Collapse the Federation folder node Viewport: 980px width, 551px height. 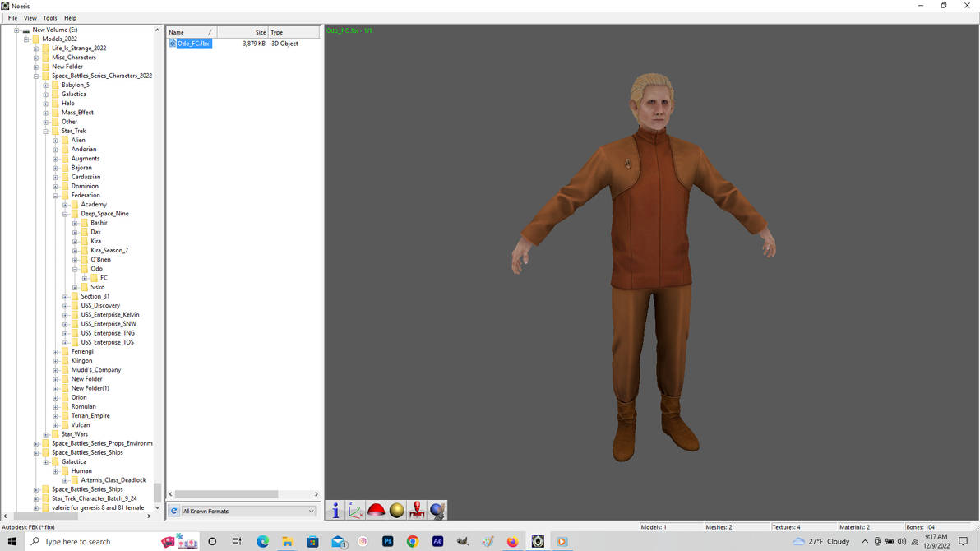coord(56,196)
